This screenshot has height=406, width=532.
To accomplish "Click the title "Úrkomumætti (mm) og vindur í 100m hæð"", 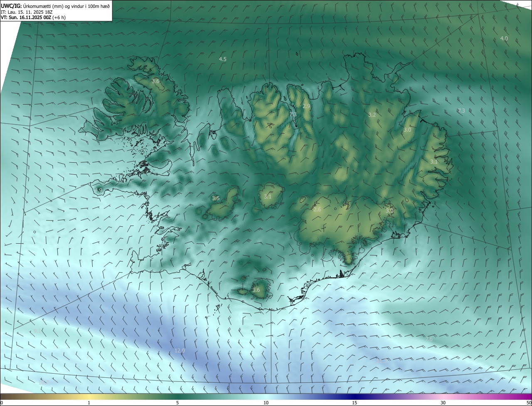I will click(66, 6).
